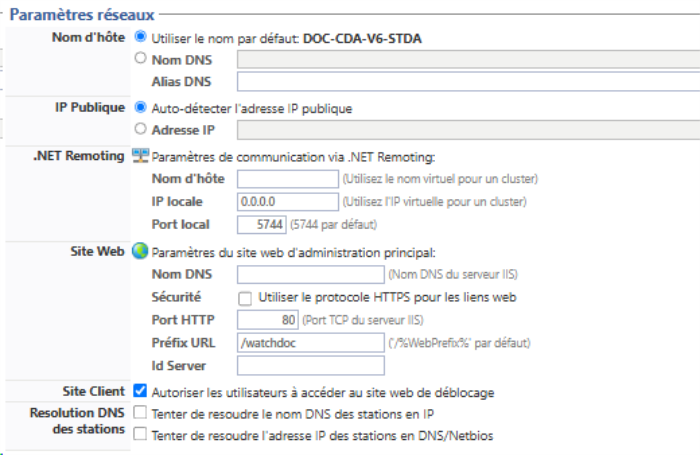Click the Nom DNS field under Nom d'hôte
The width and height of the screenshot is (700, 455).
466,60
